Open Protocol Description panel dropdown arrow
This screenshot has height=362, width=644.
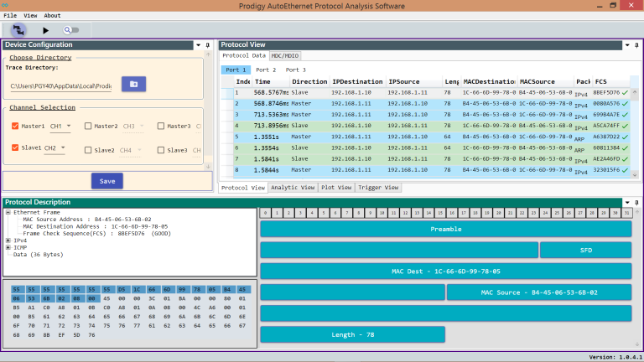[627, 202]
